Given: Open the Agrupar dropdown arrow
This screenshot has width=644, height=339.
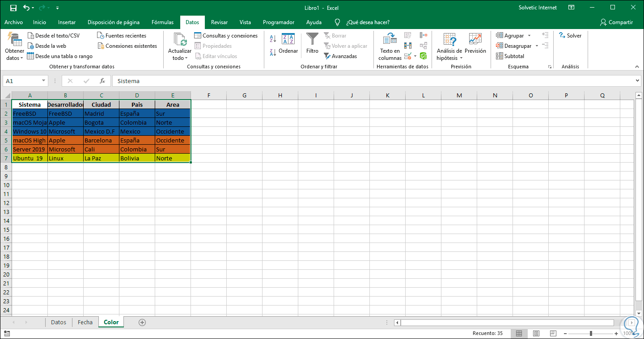Looking at the screenshot, I should pos(529,36).
